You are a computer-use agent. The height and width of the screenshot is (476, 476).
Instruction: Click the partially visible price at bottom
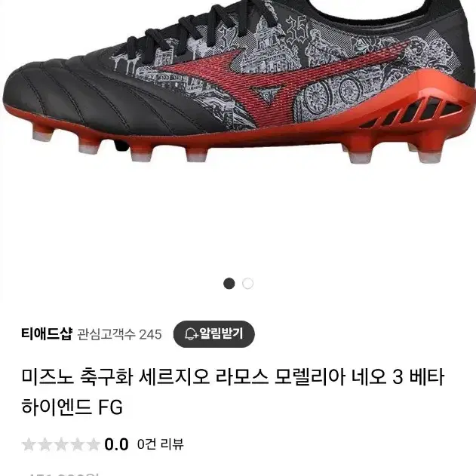pos(63,474)
